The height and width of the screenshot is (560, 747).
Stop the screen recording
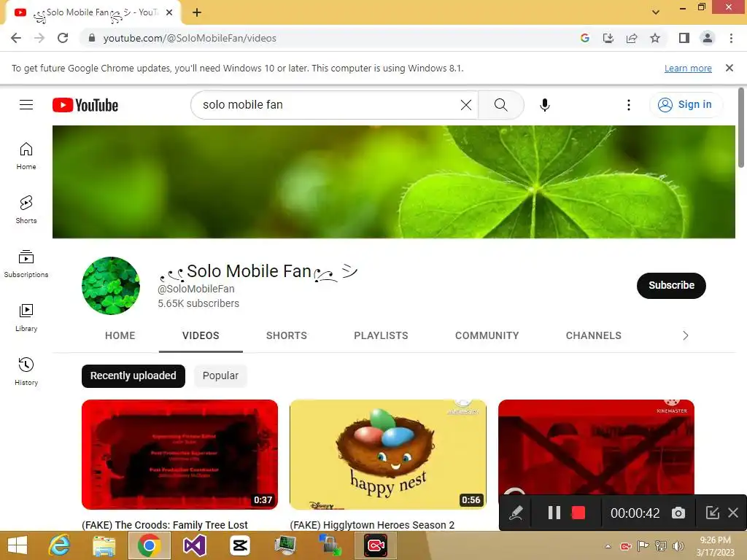point(578,513)
